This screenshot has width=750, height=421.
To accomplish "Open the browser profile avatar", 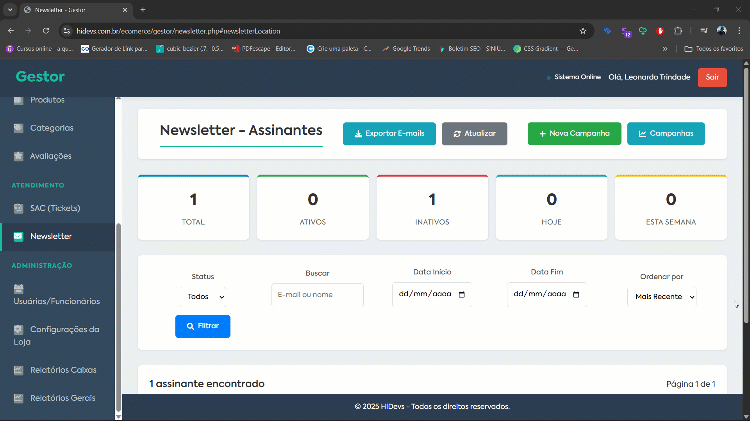I will (721, 31).
